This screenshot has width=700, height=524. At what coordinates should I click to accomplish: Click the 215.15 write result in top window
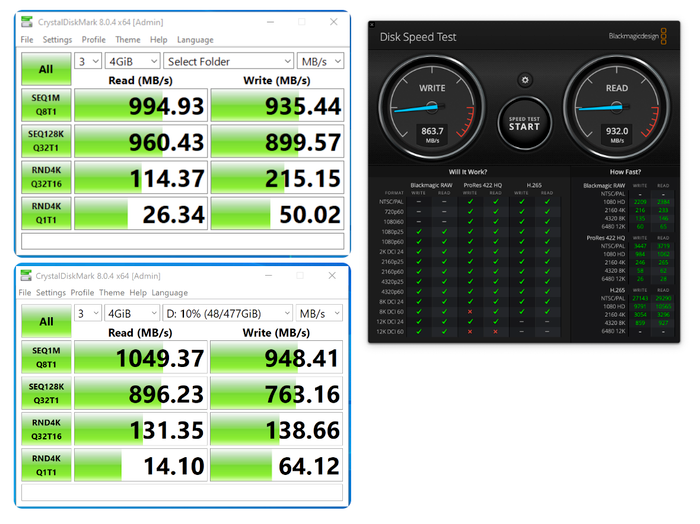277,177
